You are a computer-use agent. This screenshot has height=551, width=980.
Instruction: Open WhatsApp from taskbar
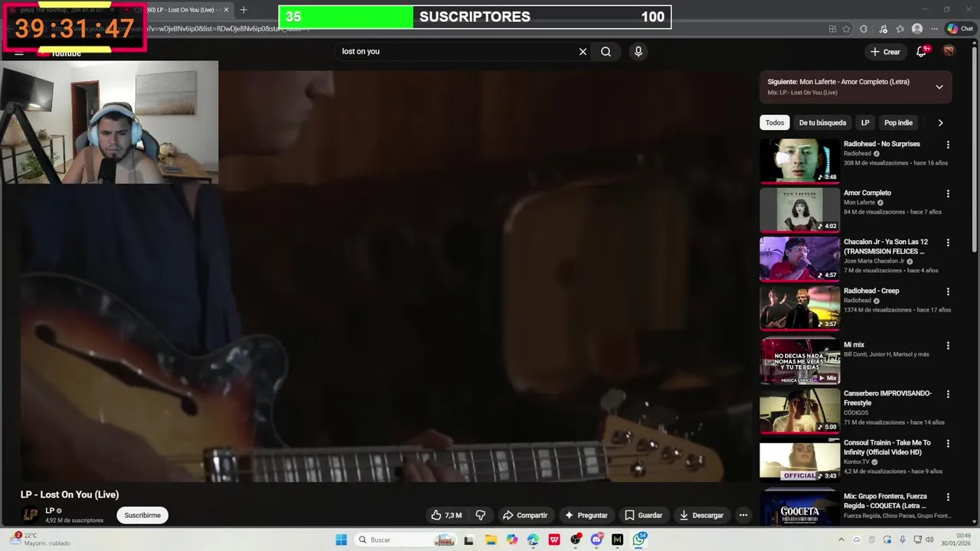(x=639, y=540)
